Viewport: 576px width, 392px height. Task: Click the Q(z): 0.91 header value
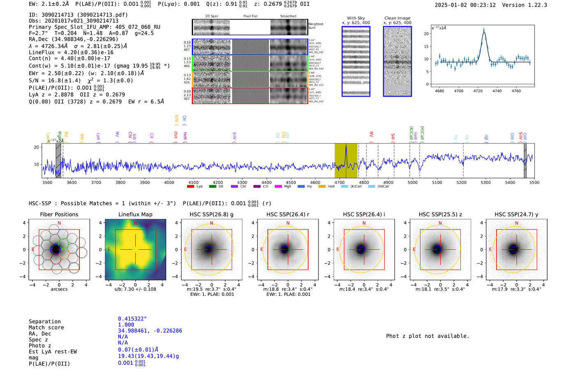[227, 4]
